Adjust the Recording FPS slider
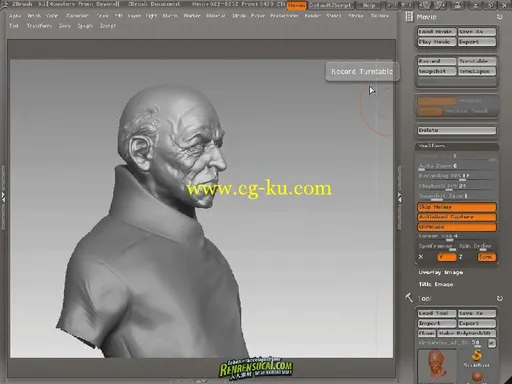Screen dimensions: 512x384 coord(457,176)
